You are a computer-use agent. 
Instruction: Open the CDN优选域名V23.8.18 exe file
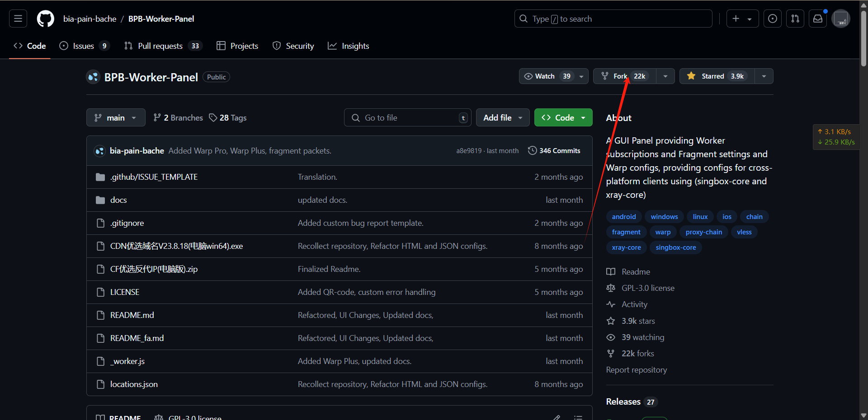[176, 246]
